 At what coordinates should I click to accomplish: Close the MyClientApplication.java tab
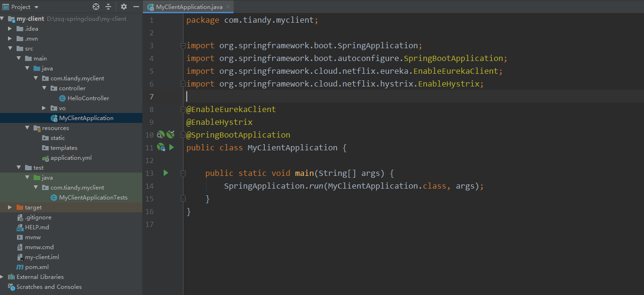click(x=228, y=7)
